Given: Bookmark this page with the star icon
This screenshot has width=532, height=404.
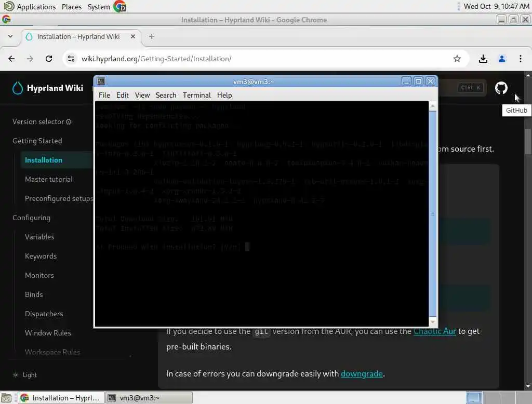Looking at the screenshot, I should tap(457, 59).
